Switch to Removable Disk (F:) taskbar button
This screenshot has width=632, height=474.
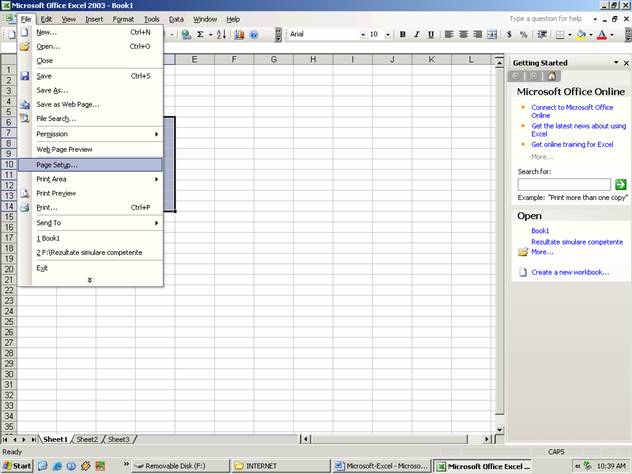pos(181,466)
